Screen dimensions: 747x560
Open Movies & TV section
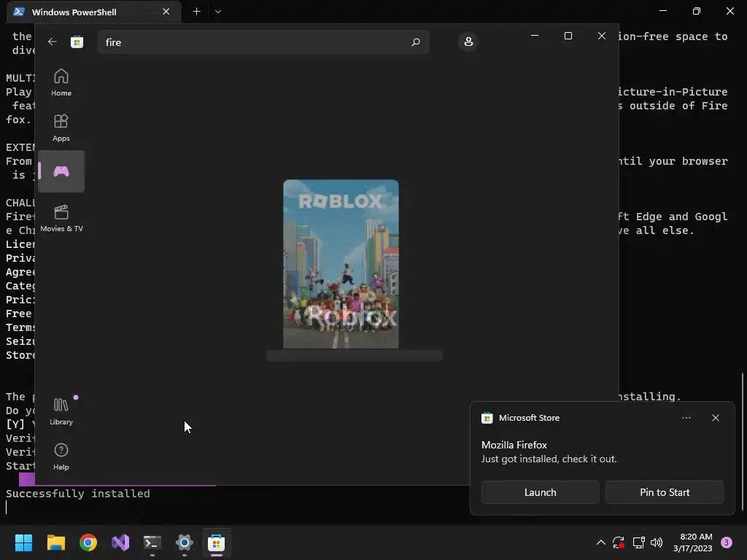pyautogui.click(x=61, y=219)
